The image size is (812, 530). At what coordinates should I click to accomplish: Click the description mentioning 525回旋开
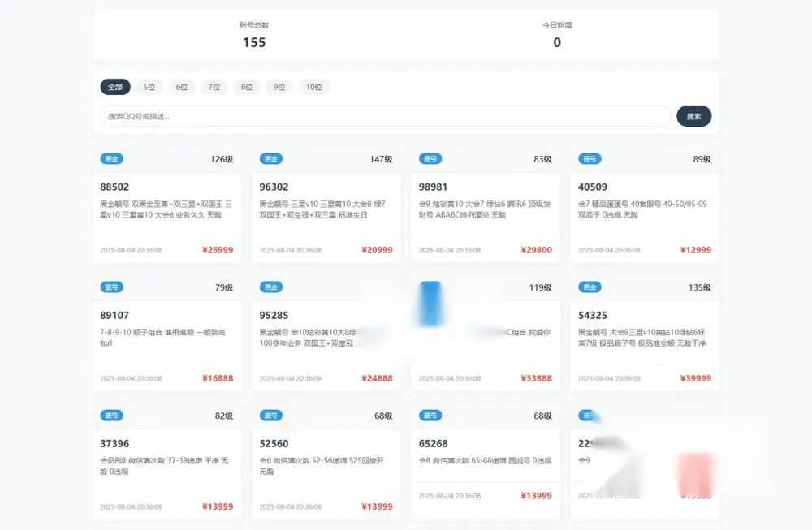(x=322, y=466)
